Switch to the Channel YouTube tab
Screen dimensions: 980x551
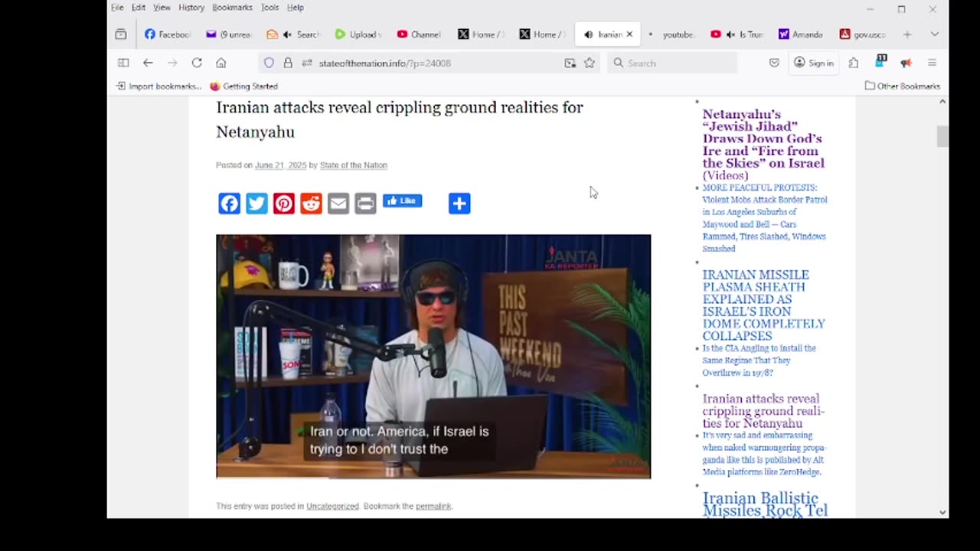pyautogui.click(x=420, y=34)
